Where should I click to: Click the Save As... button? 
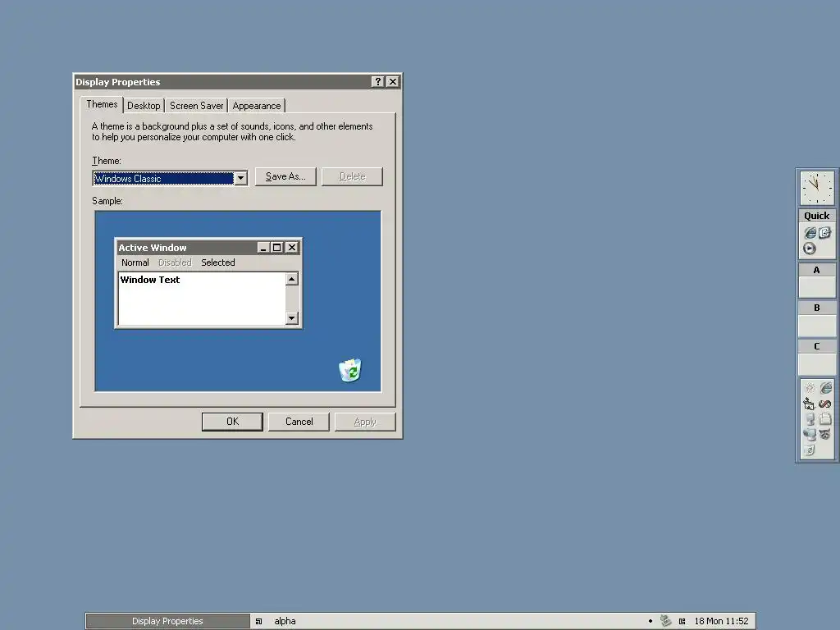[285, 177]
